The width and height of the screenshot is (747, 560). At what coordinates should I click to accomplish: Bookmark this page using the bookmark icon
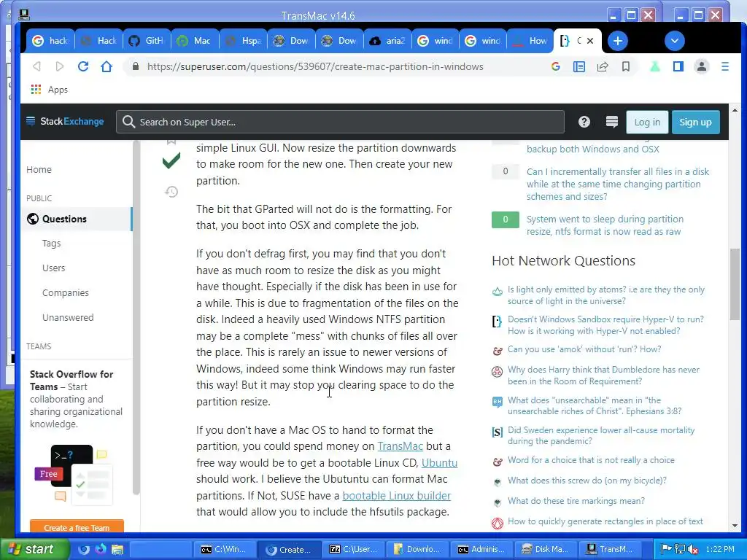pyautogui.click(x=626, y=66)
